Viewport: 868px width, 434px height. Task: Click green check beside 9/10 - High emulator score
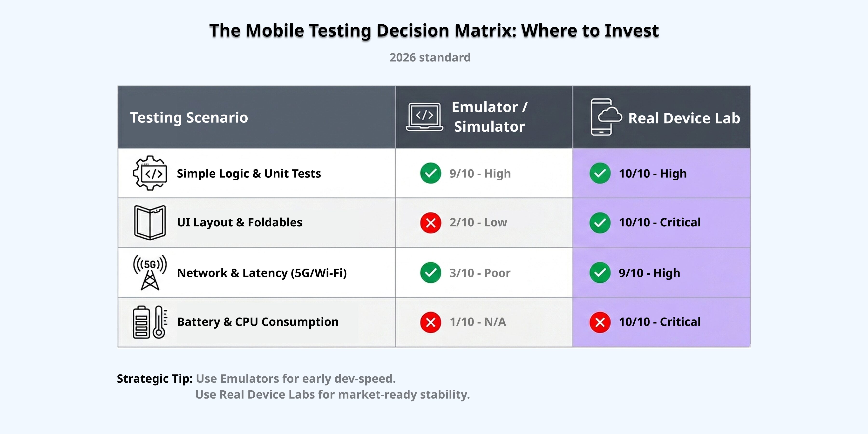(431, 173)
